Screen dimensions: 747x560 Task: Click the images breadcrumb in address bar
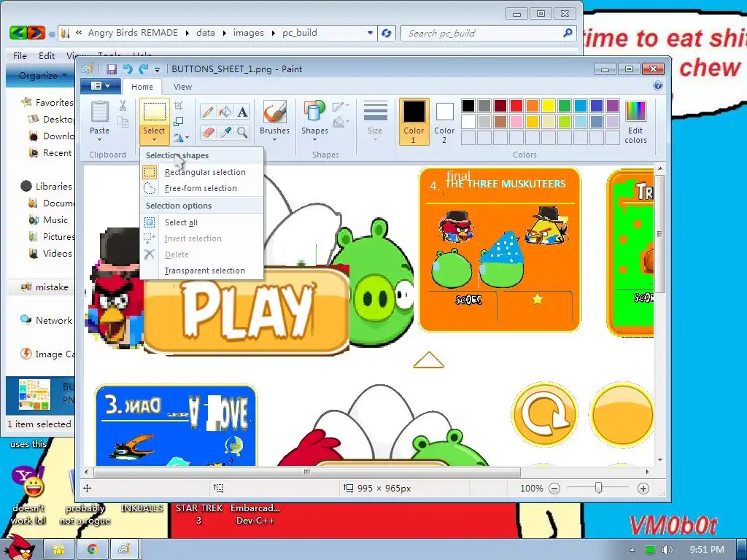248,33
